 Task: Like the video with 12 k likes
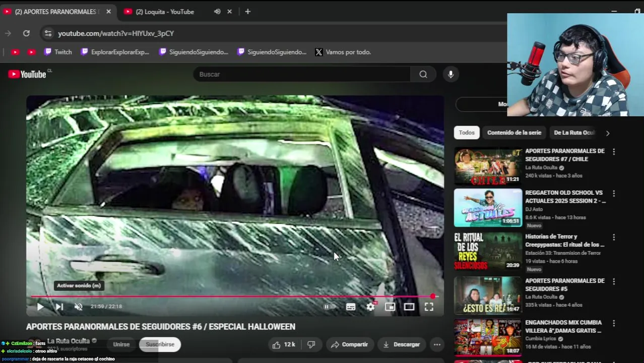pyautogui.click(x=284, y=344)
